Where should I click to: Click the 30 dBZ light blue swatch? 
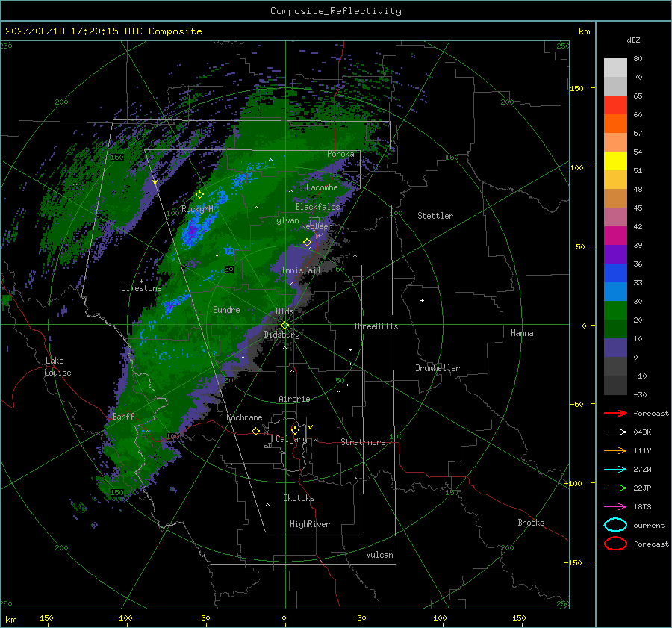pos(615,292)
